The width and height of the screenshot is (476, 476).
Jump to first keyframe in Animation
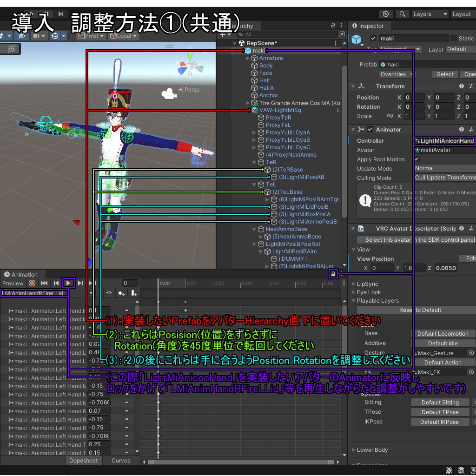pyautogui.click(x=44, y=283)
